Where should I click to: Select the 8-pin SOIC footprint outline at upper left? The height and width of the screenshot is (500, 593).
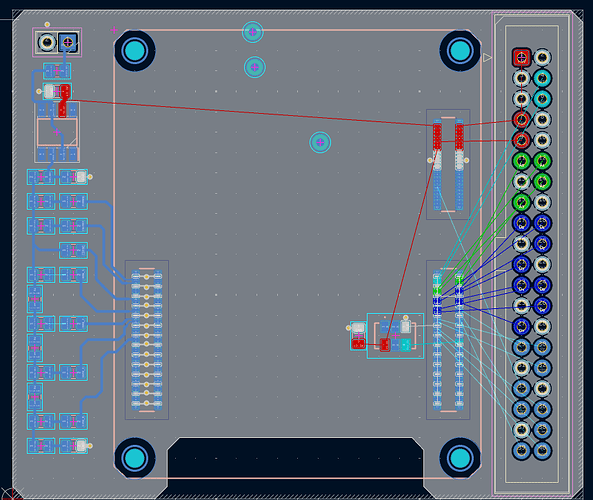(x=57, y=132)
